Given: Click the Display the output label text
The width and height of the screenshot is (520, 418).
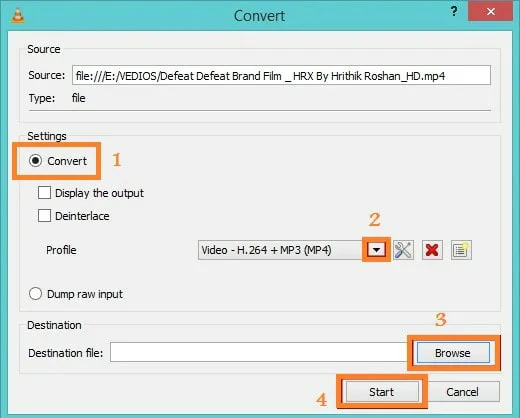Looking at the screenshot, I should point(99,193).
